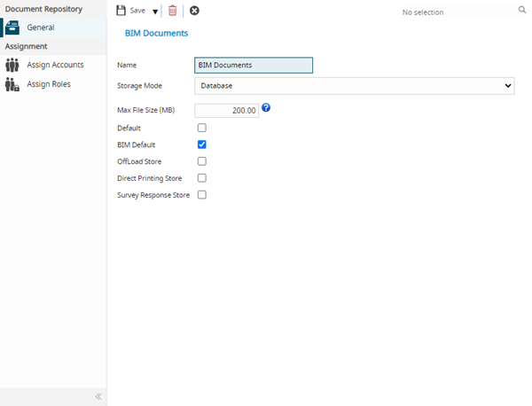The width and height of the screenshot is (532, 406).
Task: Open the Assign Accounts menu item
Action: click(55, 65)
